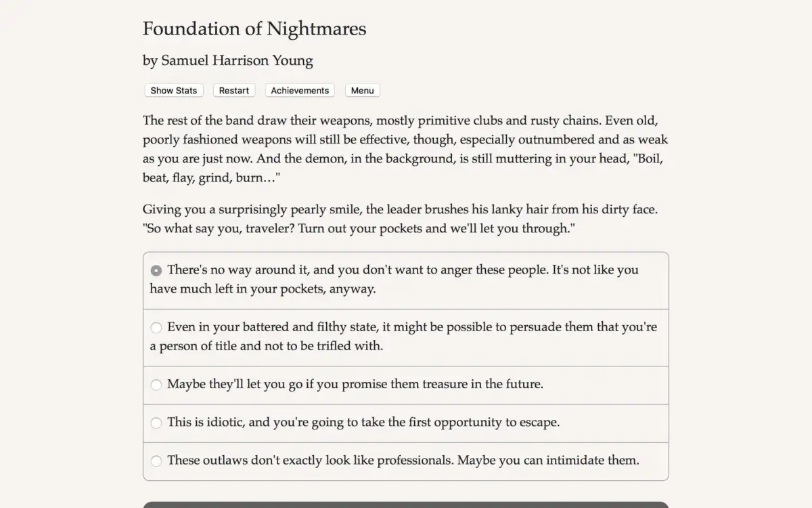Open the game Menu
The height and width of the screenshot is (508, 812).
click(x=362, y=90)
